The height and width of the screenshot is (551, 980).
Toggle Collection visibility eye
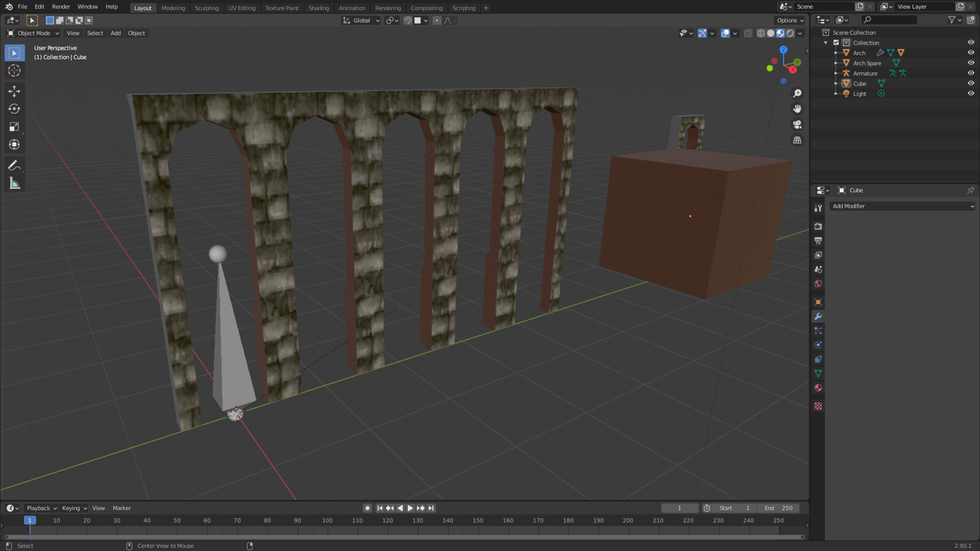pos(971,43)
